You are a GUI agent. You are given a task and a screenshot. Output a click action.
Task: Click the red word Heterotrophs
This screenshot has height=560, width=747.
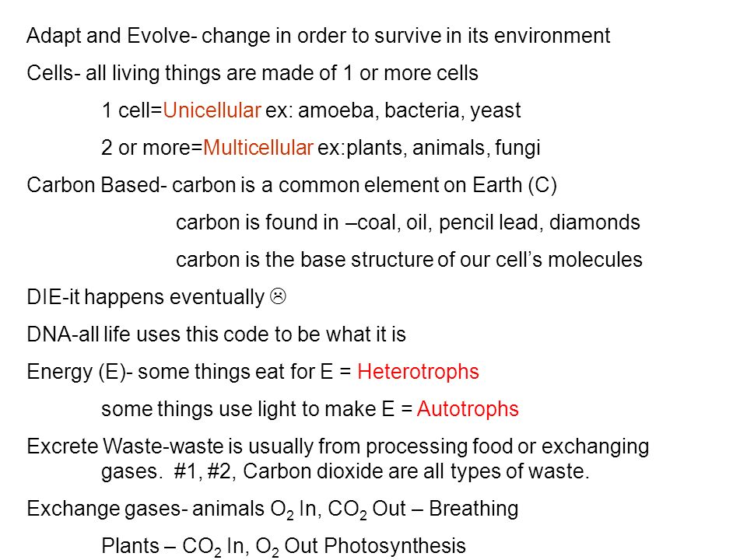418,372
